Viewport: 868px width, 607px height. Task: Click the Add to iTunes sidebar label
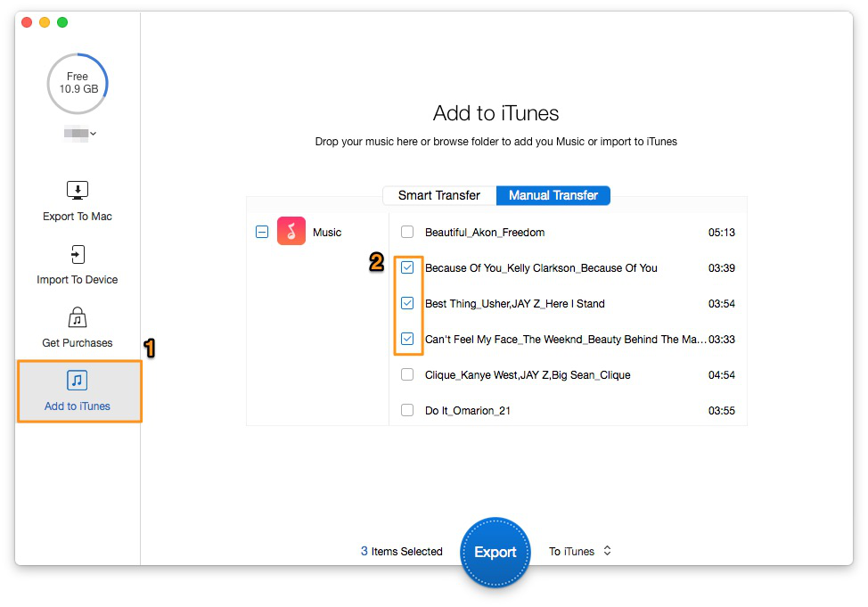coord(78,406)
